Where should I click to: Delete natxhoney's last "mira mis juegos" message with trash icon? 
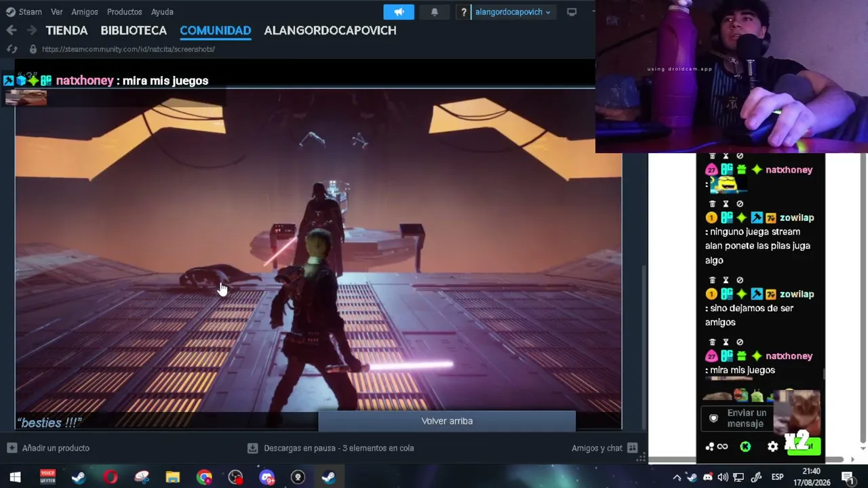coord(712,342)
